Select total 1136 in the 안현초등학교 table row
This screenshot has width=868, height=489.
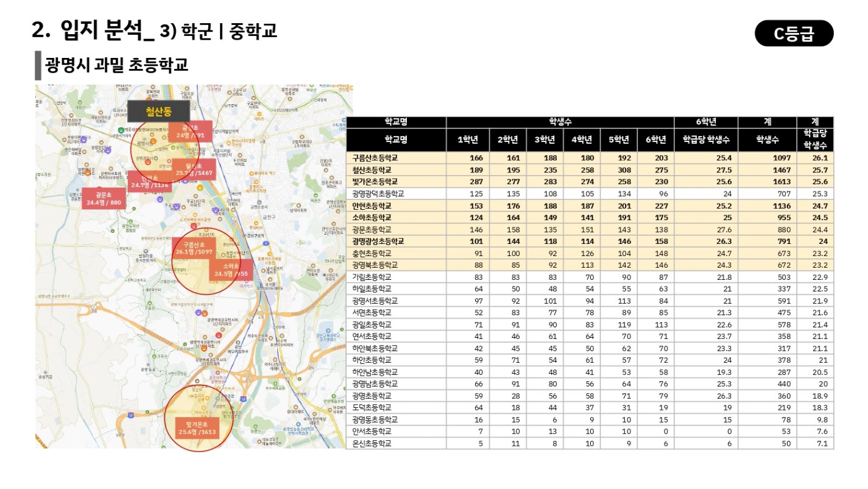coord(781,205)
